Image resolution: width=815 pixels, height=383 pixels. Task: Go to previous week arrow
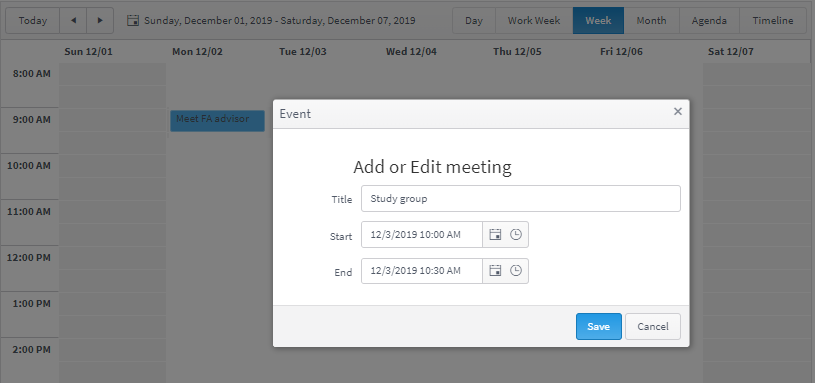[x=73, y=21]
